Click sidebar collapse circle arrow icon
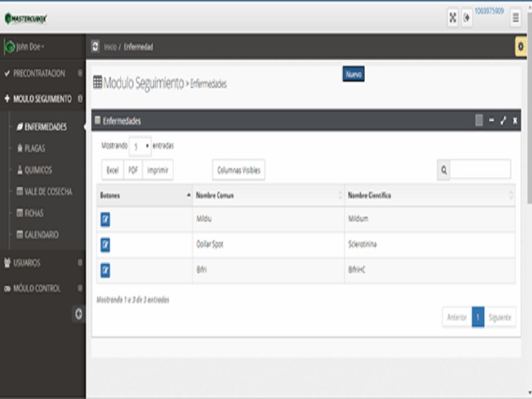 click(x=78, y=314)
